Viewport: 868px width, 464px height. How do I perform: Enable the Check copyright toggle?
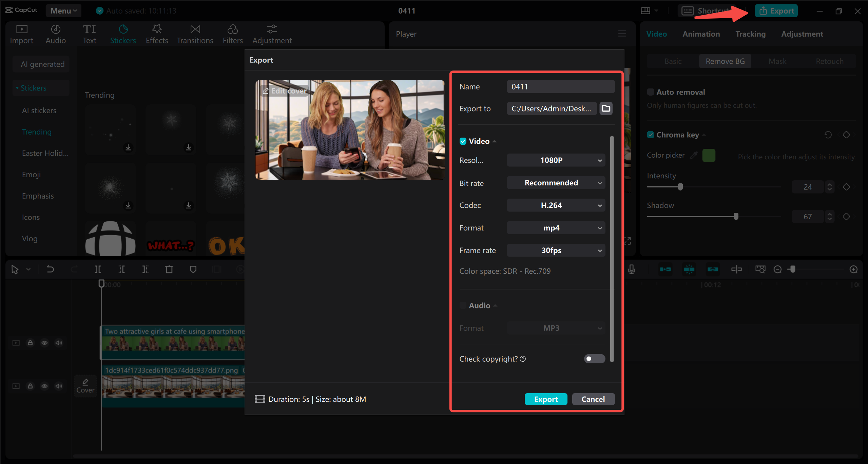(x=594, y=359)
